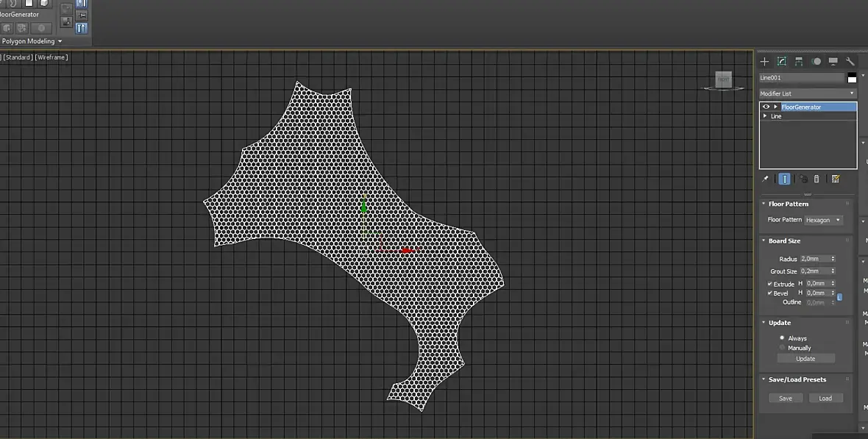Click the object color swatch beside Line001
868x439 pixels.
click(x=852, y=77)
